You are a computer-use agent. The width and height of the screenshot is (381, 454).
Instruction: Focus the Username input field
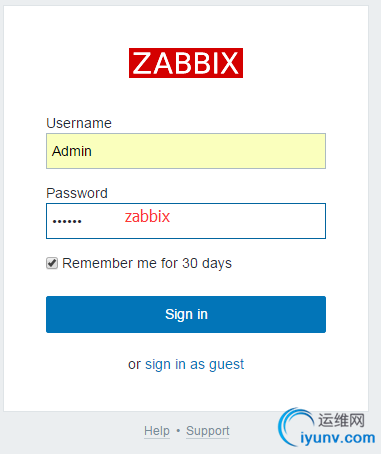[x=186, y=151]
